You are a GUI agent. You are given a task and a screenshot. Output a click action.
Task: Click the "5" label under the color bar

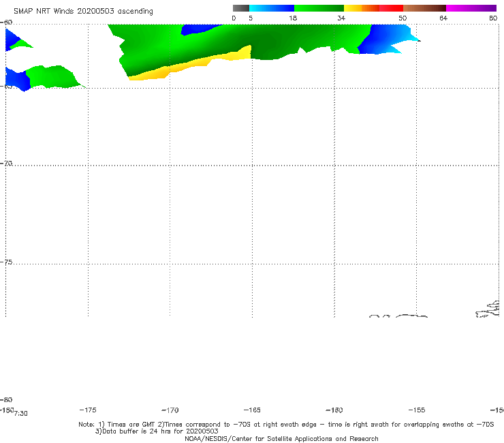click(251, 18)
